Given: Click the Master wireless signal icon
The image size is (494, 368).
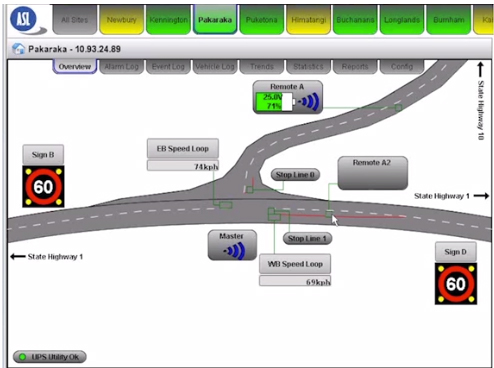Looking at the screenshot, I should point(235,250).
